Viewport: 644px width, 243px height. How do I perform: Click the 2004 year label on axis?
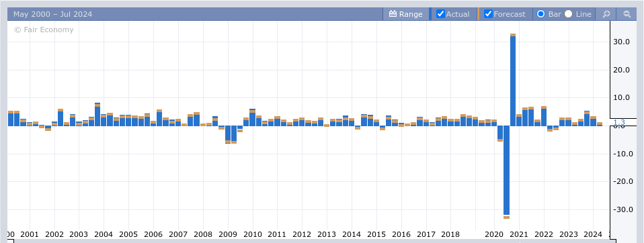point(104,234)
